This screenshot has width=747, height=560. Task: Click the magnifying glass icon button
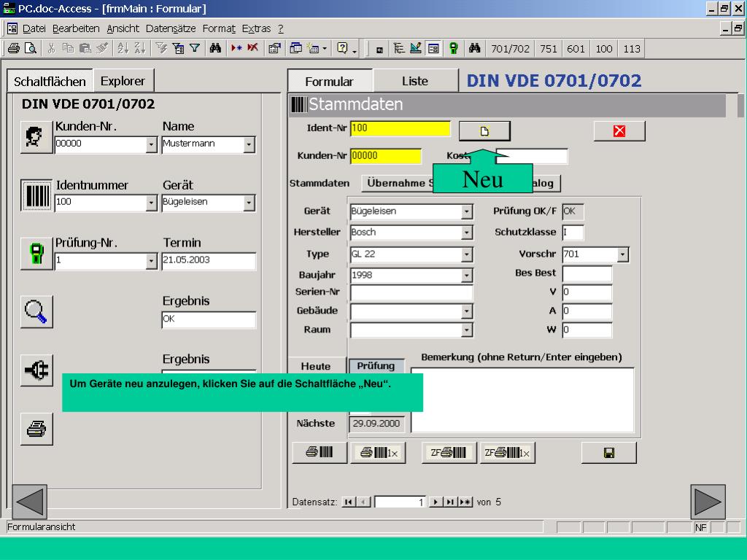(x=36, y=312)
